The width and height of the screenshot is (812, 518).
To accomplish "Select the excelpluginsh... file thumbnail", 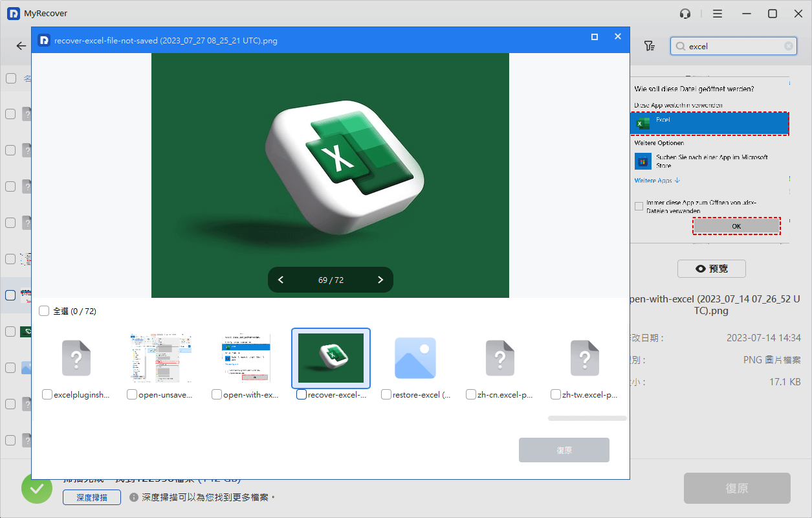I will click(76, 358).
